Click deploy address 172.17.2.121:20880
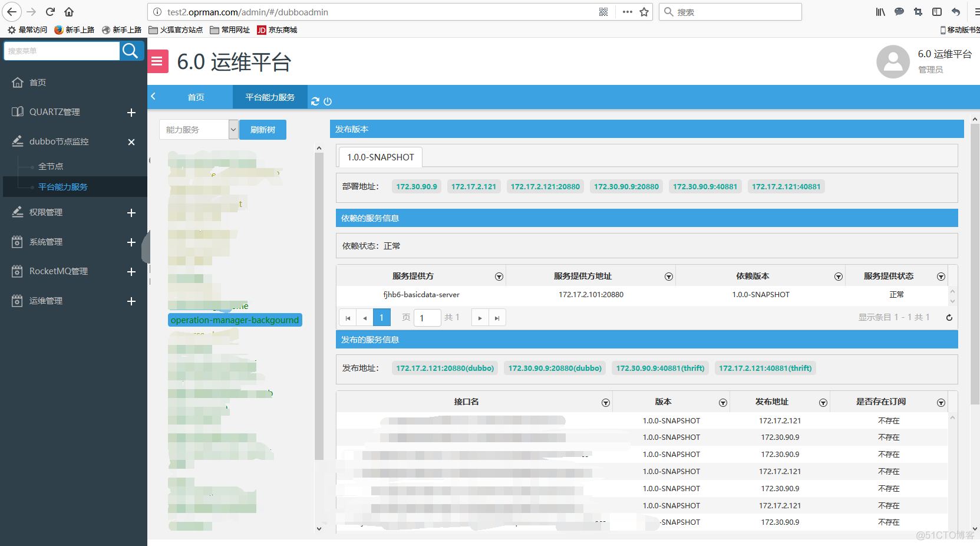Image resolution: width=980 pixels, height=546 pixels. point(545,187)
